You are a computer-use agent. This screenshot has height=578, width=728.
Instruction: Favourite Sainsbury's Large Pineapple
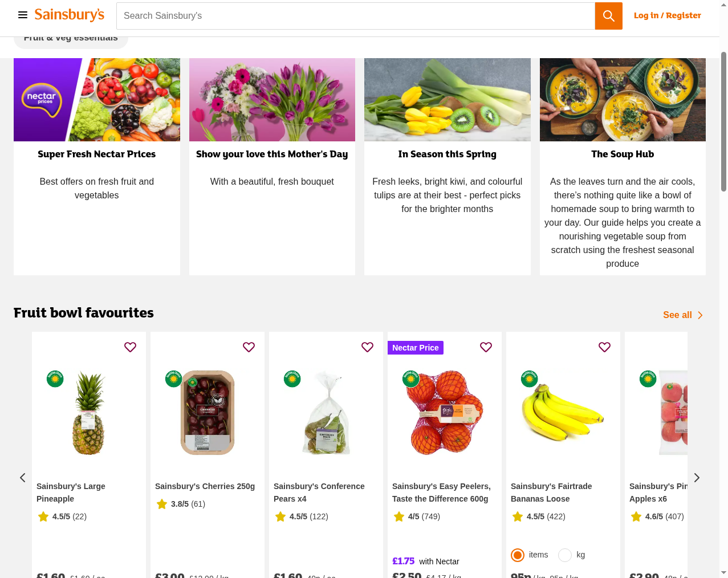click(x=130, y=346)
